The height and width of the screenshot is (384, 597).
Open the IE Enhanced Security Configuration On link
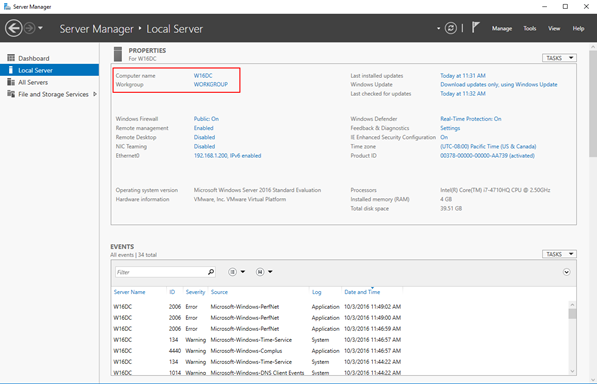[444, 137]
